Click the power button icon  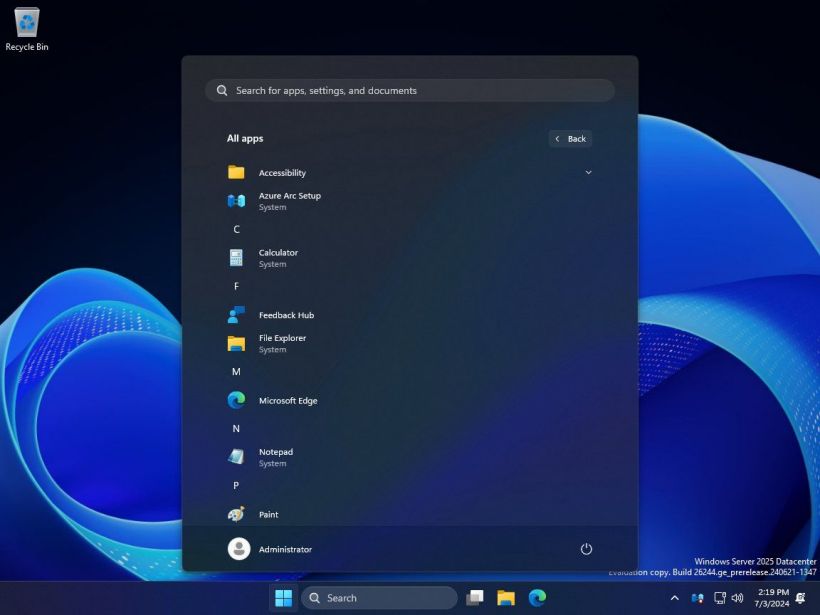(586, 549)
